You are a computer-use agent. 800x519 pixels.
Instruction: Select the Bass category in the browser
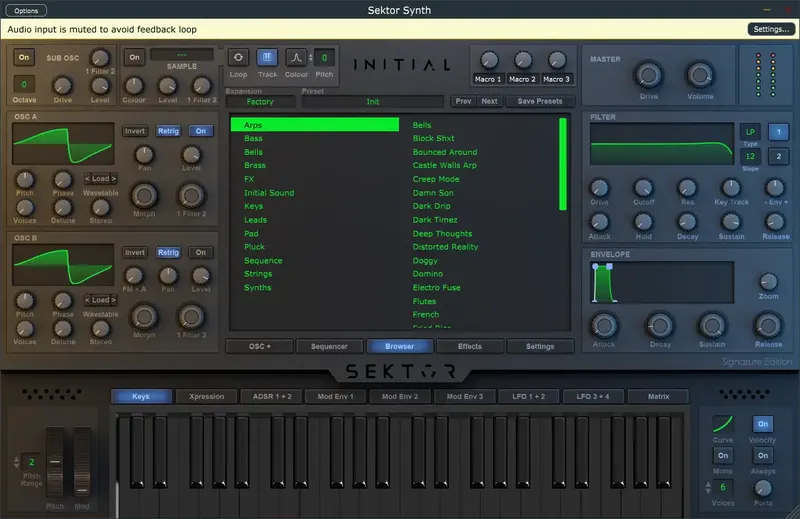point(315,138)
